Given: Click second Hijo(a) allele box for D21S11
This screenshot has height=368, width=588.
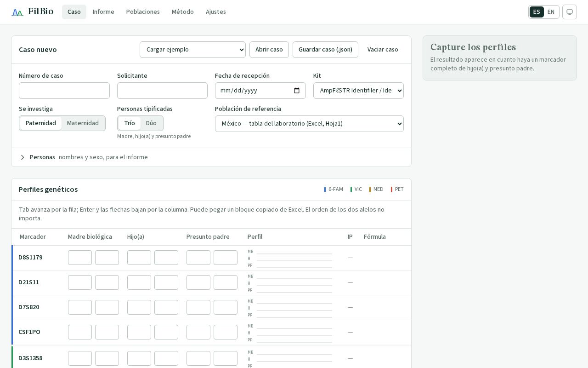Looking at the screenshot, I should click(166, 282).
